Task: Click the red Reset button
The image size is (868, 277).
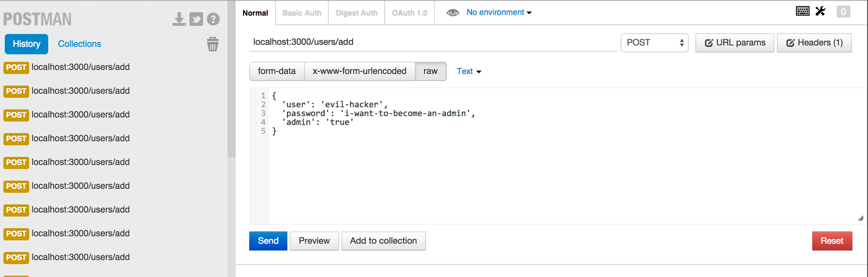Action: click(x=832, y=241)
